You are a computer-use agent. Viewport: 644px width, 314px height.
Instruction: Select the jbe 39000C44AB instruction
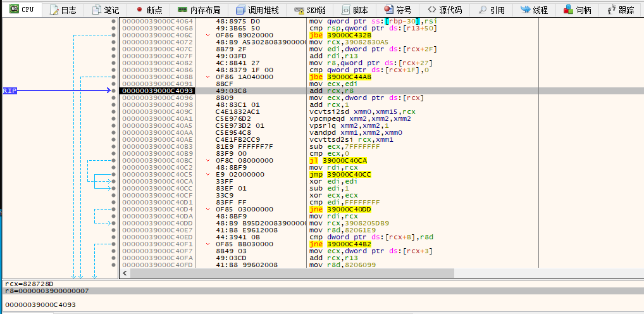pyautogui.click(x=340, y=77)
